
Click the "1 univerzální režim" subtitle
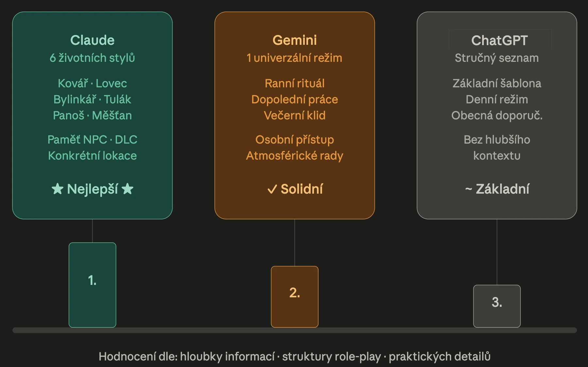click(295, 58)
